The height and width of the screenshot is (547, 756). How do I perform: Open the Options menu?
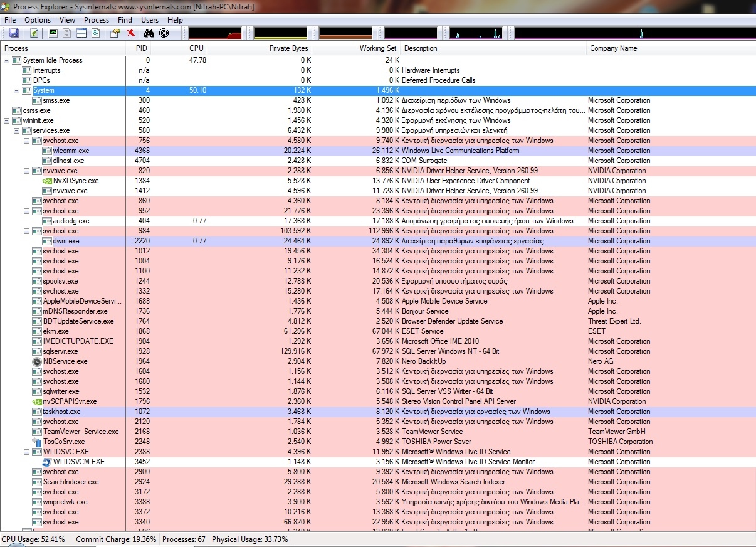38,20
